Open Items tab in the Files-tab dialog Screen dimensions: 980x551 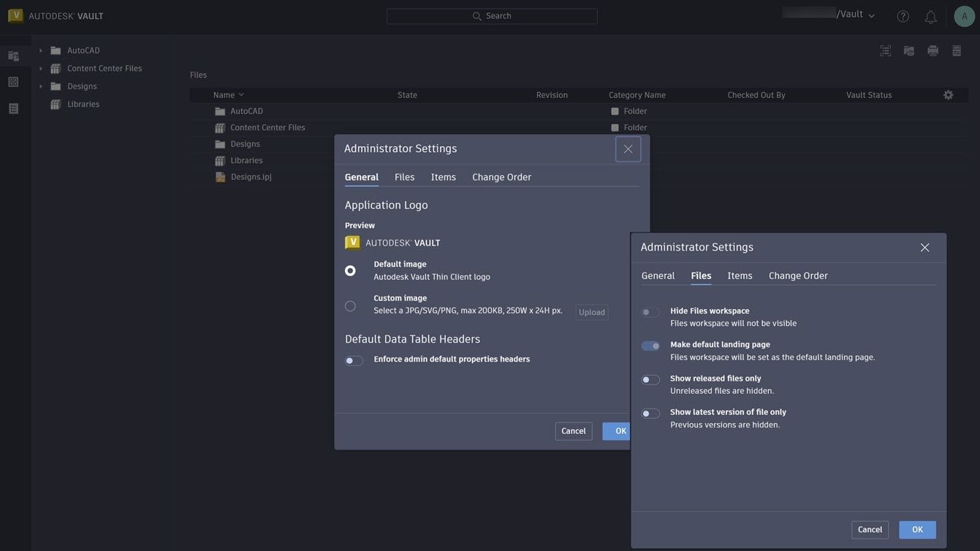pyautogui.click(x=740, y=275)
